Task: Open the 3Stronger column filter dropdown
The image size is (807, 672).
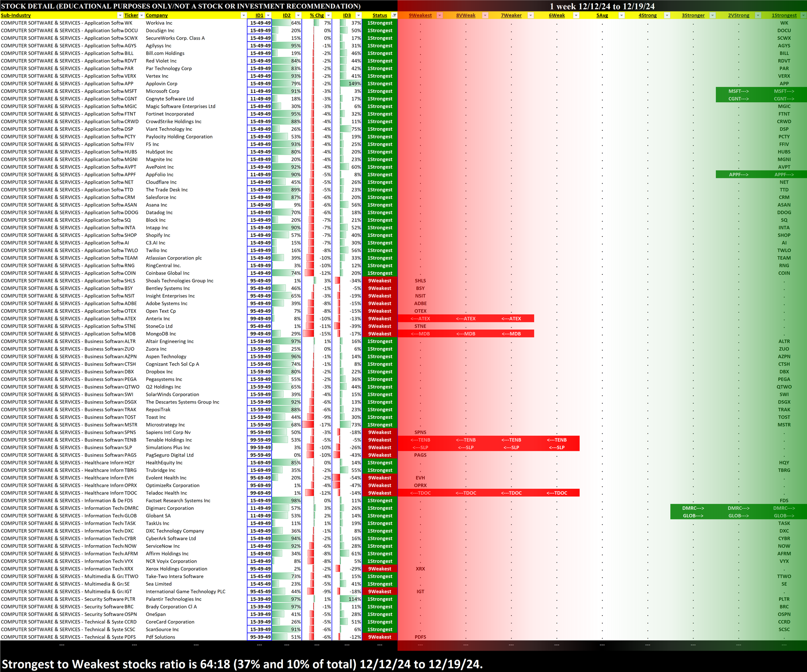Action: 712,15
